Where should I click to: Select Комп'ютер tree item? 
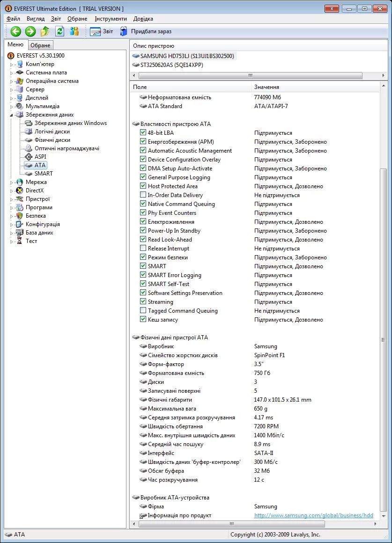(x=36, y=64)
